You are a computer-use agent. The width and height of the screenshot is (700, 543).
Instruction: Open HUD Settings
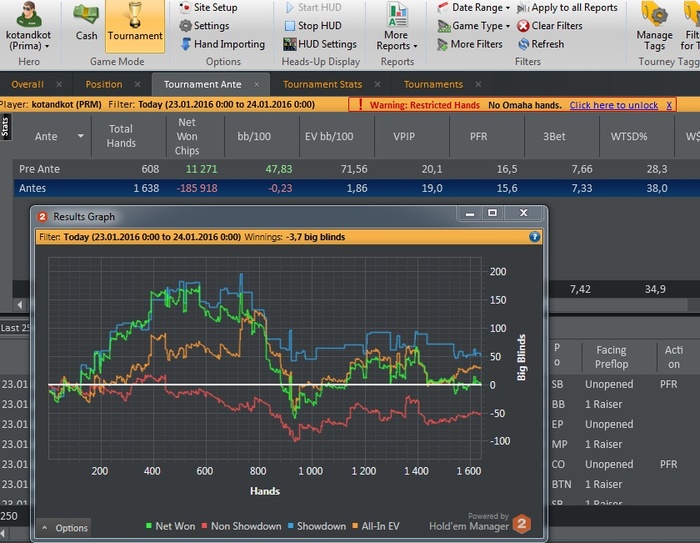coord(320,44)
